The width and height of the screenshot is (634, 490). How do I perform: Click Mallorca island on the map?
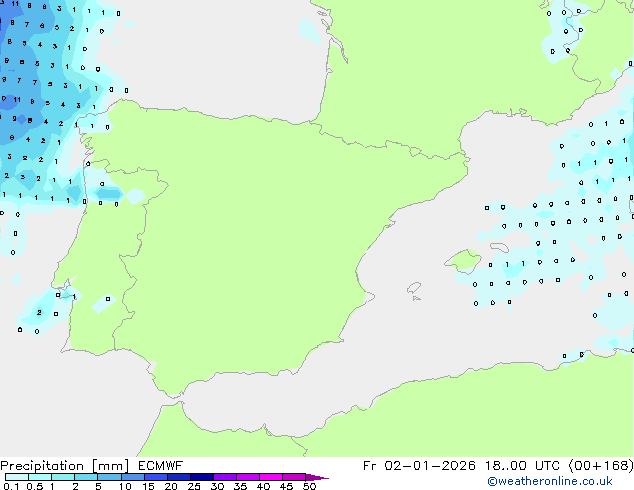(464, 261)
